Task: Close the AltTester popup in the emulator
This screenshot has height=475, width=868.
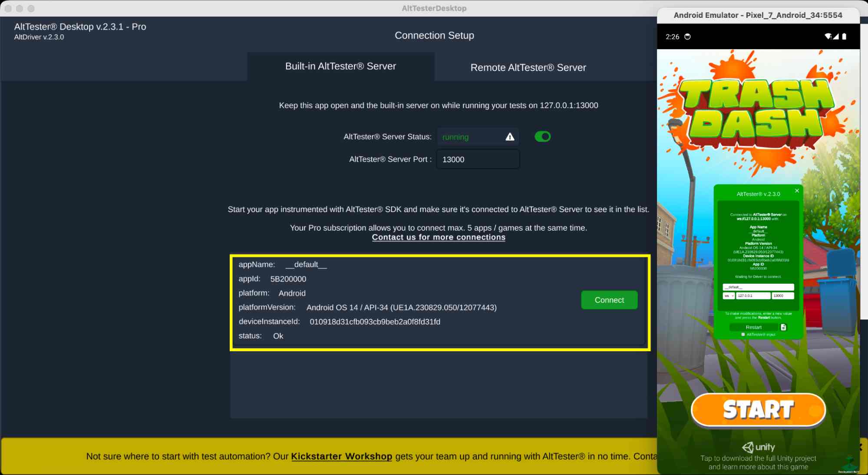Action: click(797, 191)
